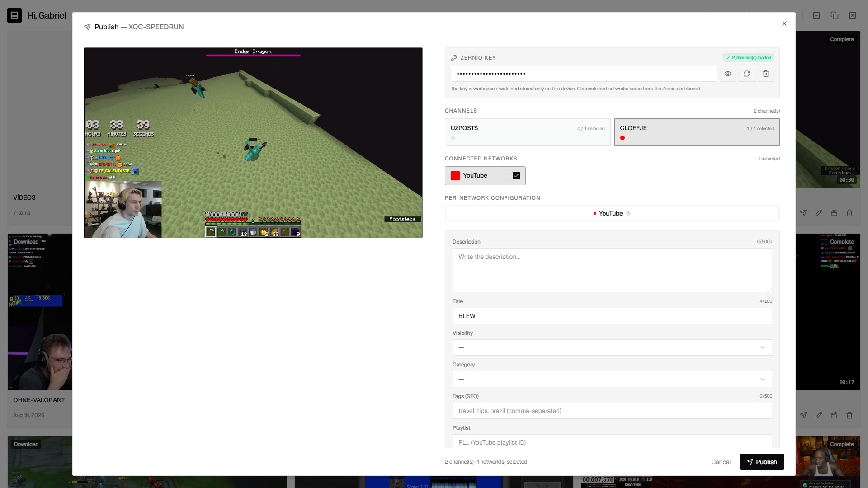
Task: Select the UZPOSTS channel card
Action: pos(528,132)
